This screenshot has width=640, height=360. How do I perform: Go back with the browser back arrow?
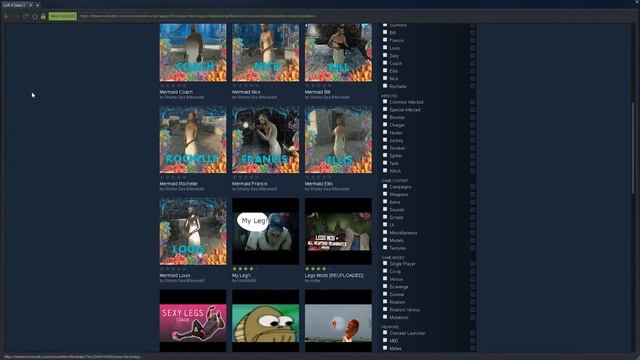[x=7, y=16]
